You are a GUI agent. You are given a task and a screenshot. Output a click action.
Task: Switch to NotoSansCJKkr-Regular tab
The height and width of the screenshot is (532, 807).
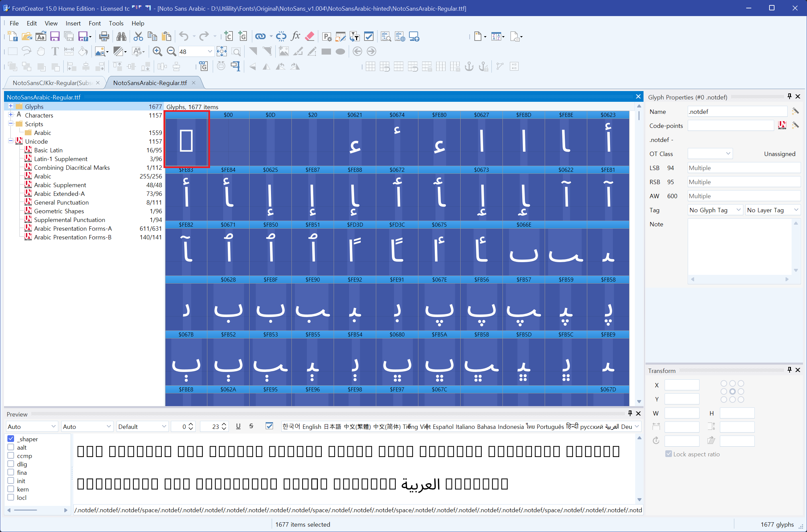click(53, 83)
